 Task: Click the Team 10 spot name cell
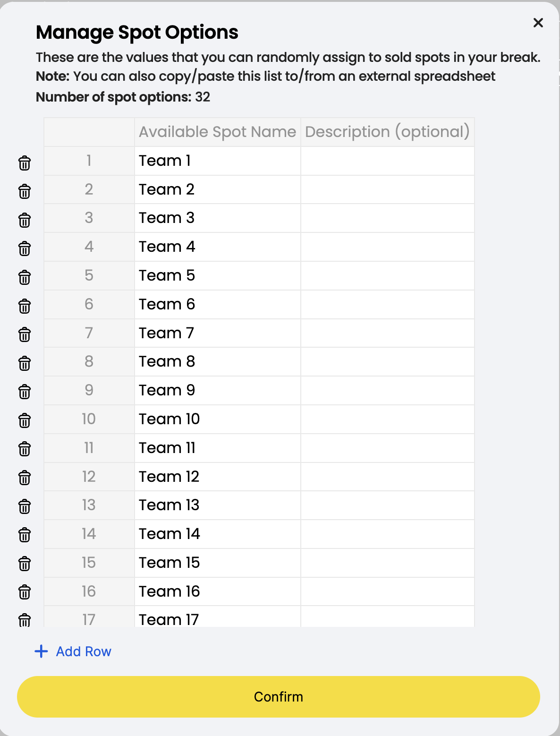[218, 419]
